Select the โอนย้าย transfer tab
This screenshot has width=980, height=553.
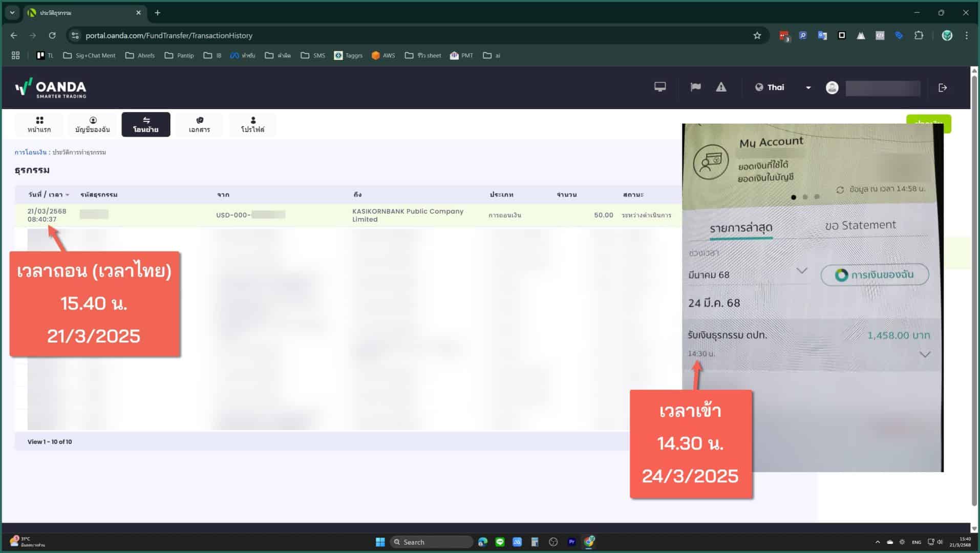click(146, 124)
